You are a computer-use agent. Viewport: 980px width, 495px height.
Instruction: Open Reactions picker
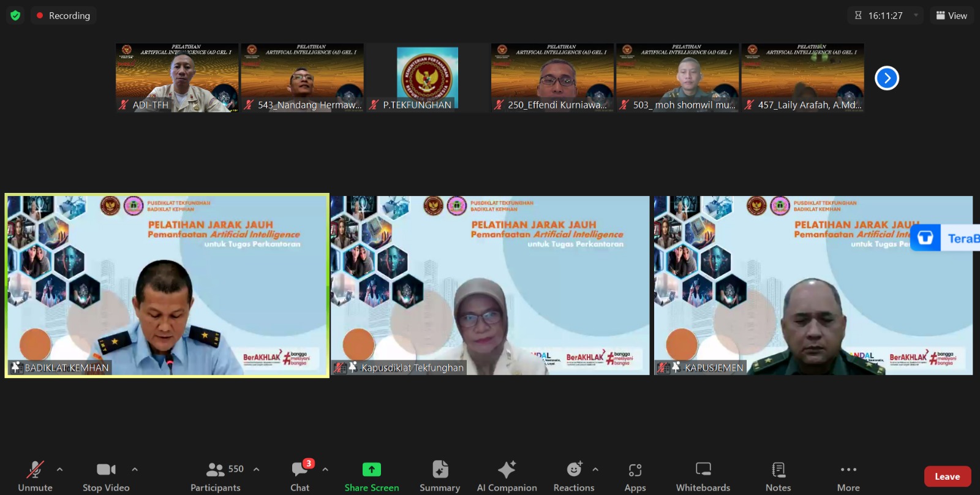(x=573, y=476)
